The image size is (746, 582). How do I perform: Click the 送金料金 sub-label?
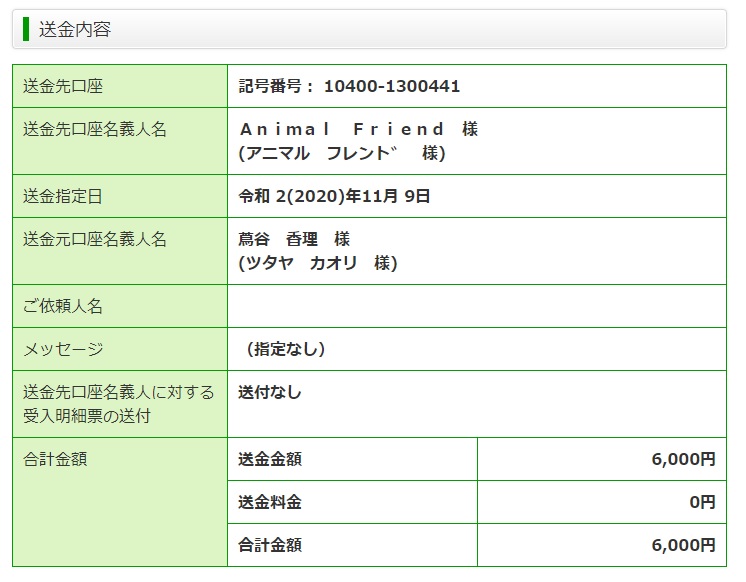[x=270, y=502]
